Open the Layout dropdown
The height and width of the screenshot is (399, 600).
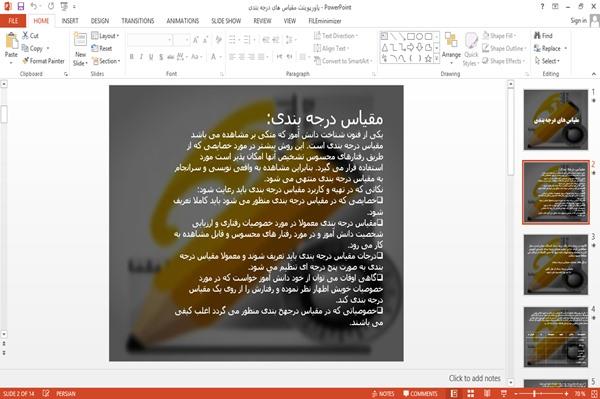tap(105, 36)
